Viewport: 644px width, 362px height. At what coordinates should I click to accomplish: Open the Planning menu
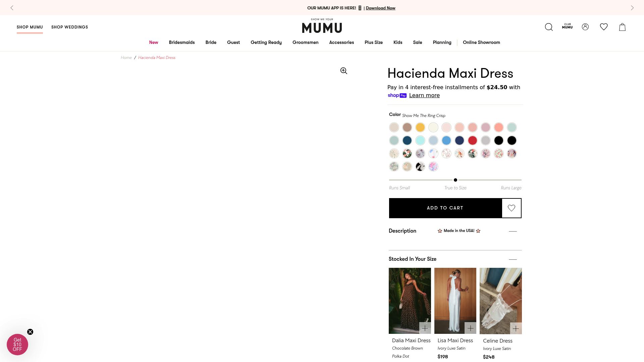pos(442,43)
